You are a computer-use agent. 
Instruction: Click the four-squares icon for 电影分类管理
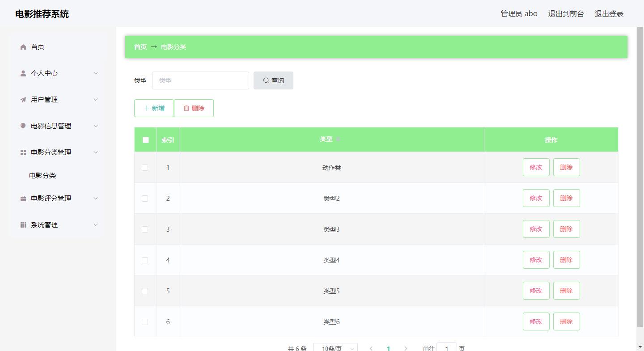point(23,152)
